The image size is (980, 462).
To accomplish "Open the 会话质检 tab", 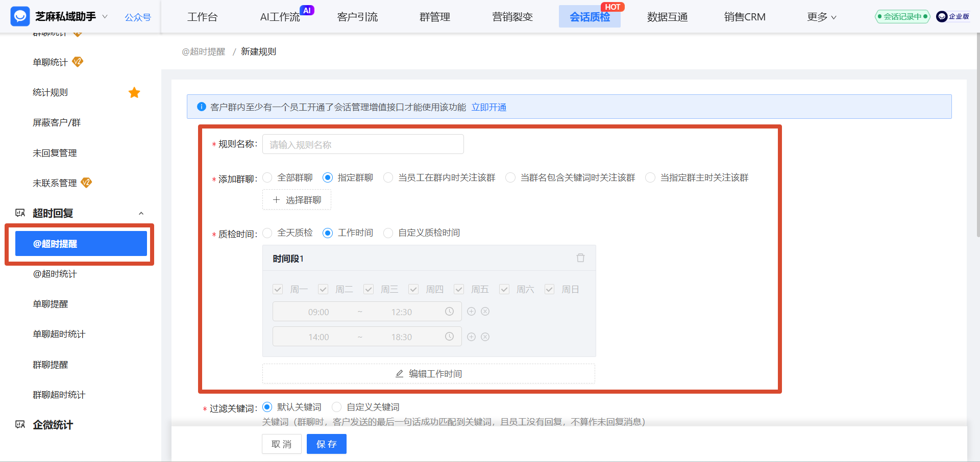I will [590, 17].
